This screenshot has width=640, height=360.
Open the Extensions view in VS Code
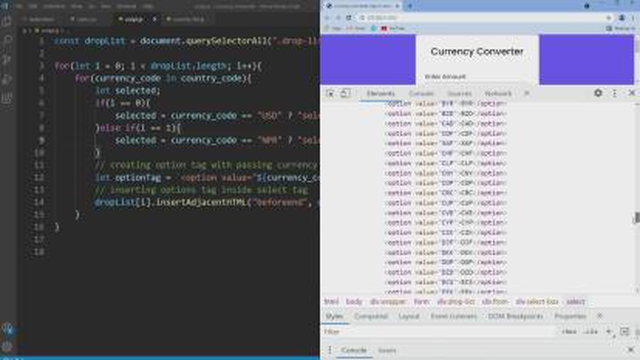click(7, 98)
